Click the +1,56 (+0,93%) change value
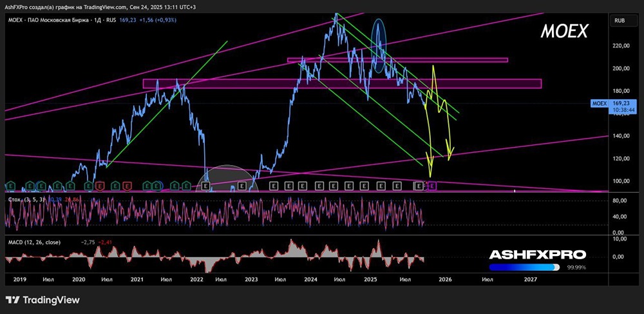This screenshot has width=644, height=314. (x=158, y=19)
